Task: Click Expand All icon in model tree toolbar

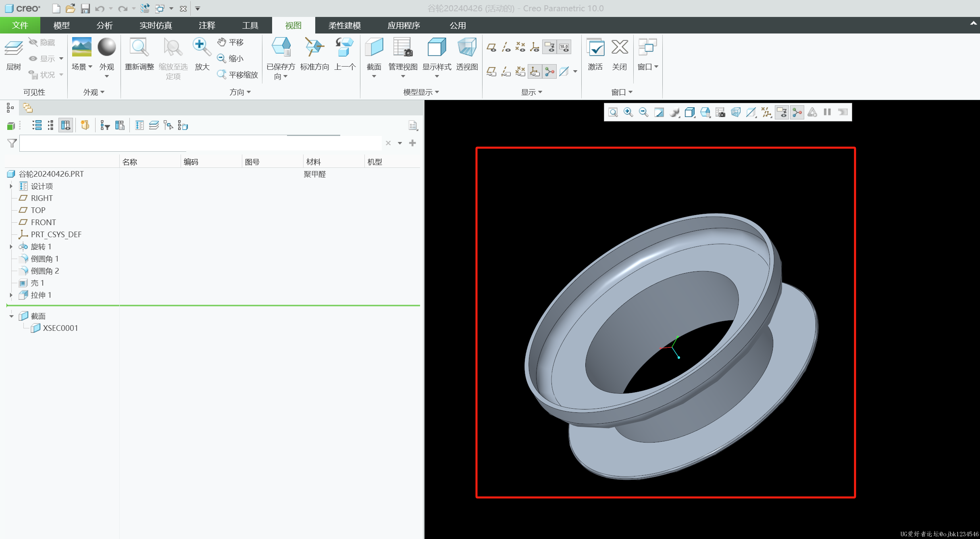Action: coord(37,125)
